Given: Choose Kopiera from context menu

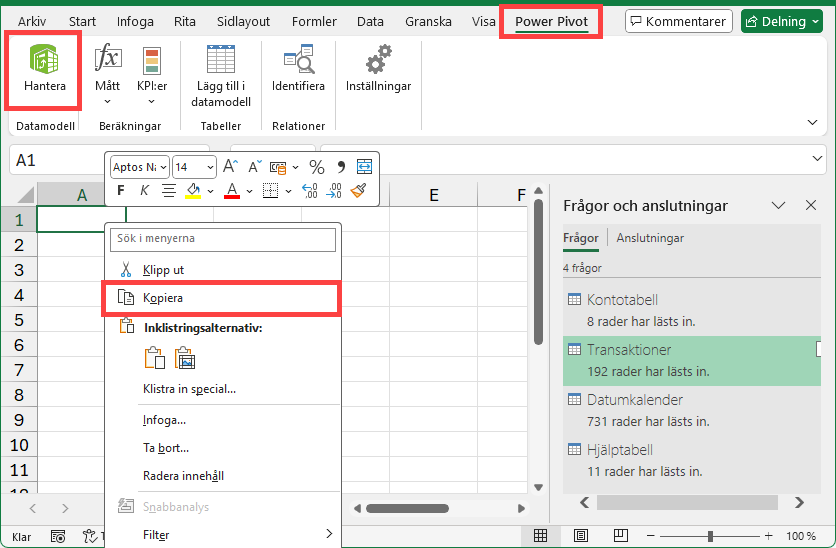Looking at the screenshot, I should pyautogui.click(x=221, y=298).
